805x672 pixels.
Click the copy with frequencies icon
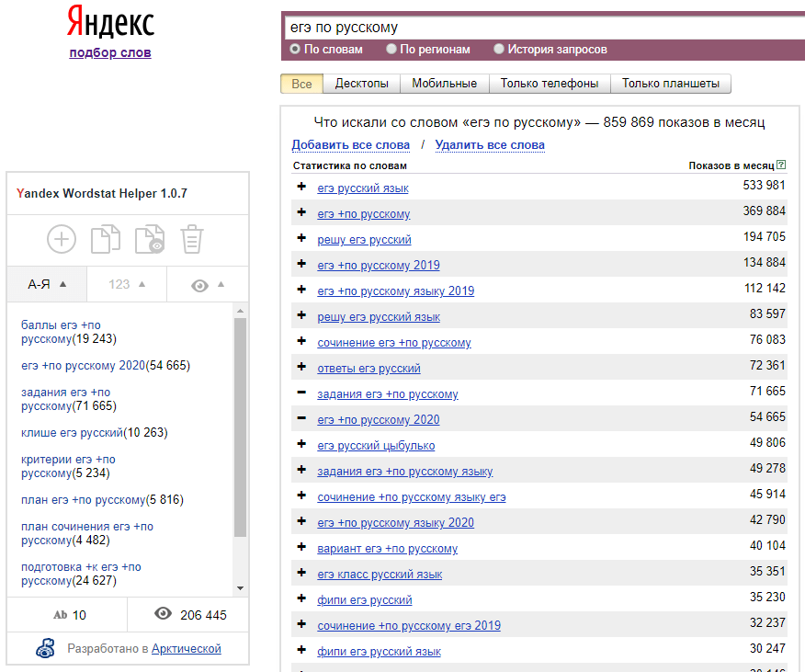(x=149, y=240)
